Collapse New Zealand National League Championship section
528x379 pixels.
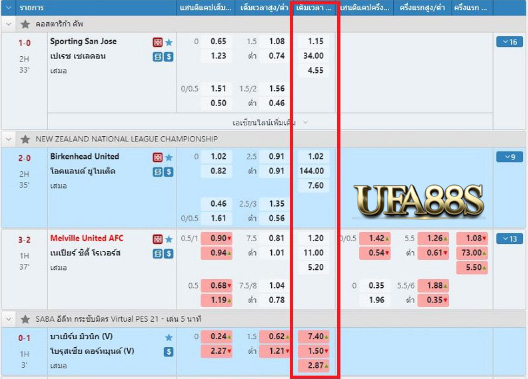pyautogui.click(x=9, y=139)
